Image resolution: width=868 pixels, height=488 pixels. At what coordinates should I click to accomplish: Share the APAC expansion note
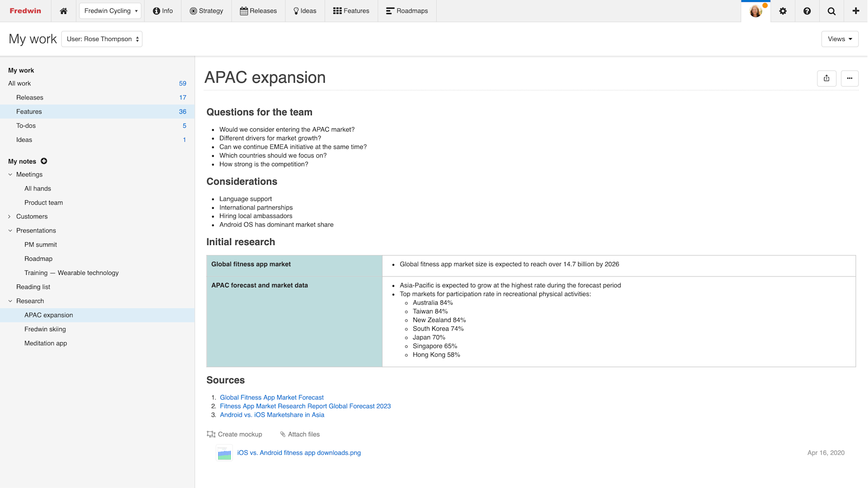[827, 78]
